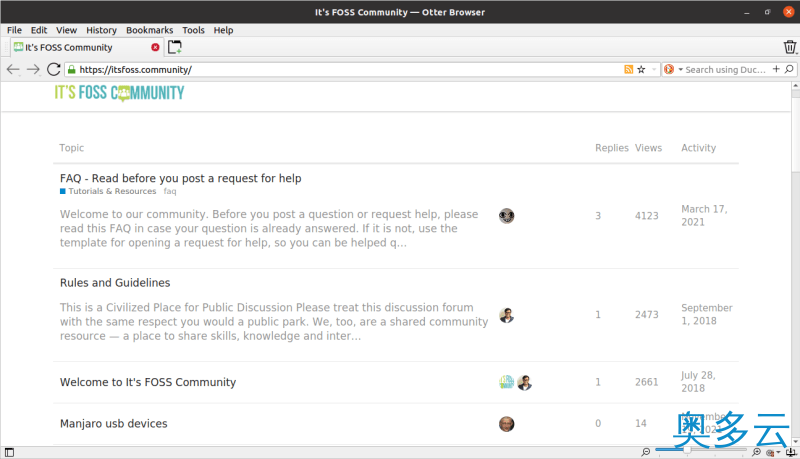Reload the current page
The width and height of the screenshot is (800, 459).
point(54,69)
